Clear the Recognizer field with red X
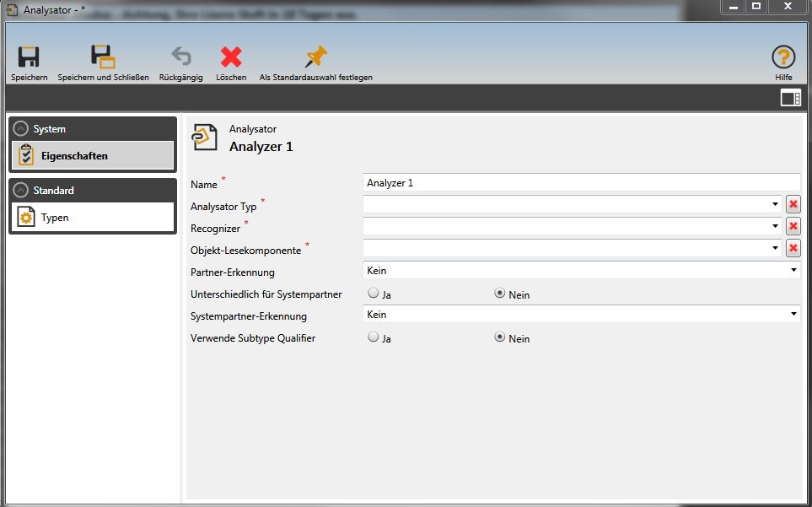The width and height of the screenshot is (812, 507). click(x=793, y=226)
